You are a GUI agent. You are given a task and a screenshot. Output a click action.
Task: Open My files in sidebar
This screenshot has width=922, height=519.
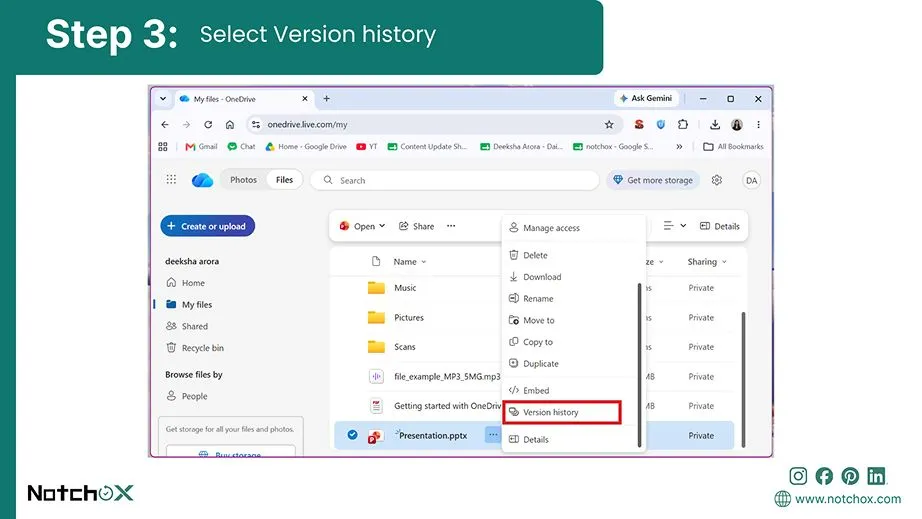[x=189, y=304]
